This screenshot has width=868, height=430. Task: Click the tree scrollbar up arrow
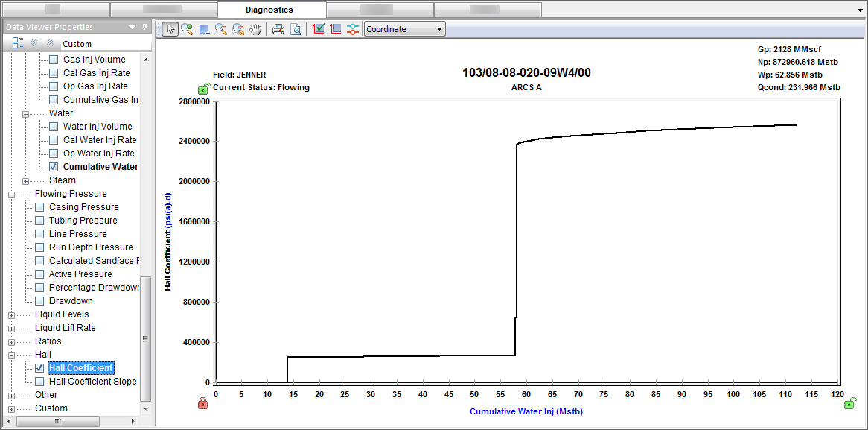(146, 60)
